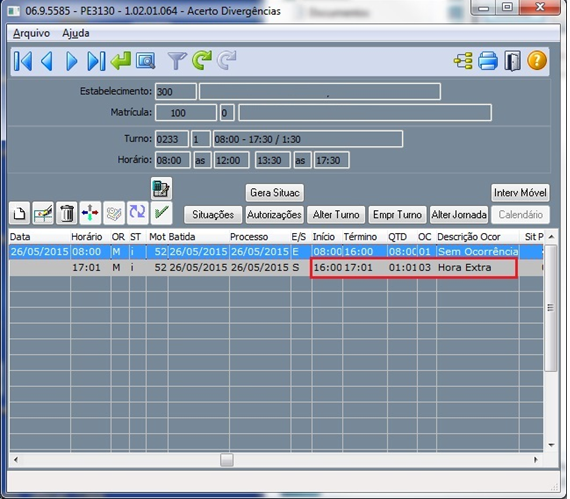570x499 pixels.
Task: Click the trash can delete icon
Action: [67, 213]
